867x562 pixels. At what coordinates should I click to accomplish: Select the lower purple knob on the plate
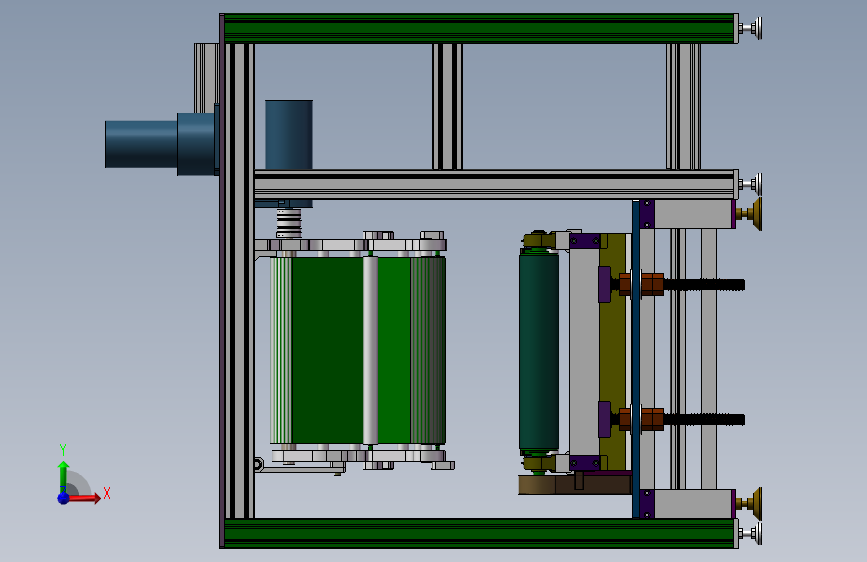click(604, 419)
